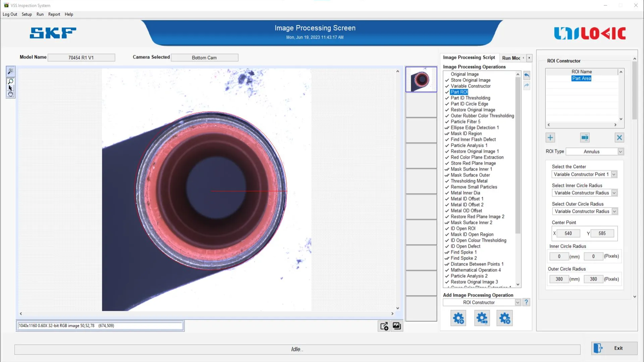This screenshot has width=644, height=362.
Task: Click the Center Point X input field
Action: 568,233
